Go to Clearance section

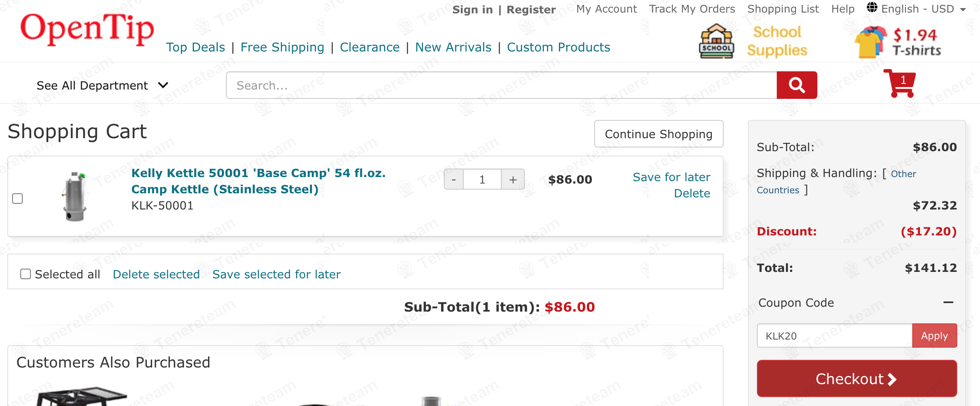370,47
